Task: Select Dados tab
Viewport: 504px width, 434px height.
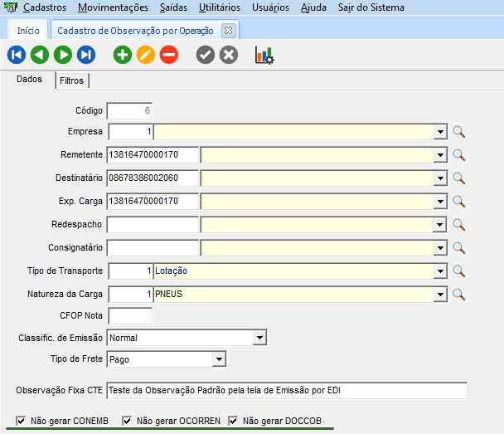Action: (x=29, y=79)
